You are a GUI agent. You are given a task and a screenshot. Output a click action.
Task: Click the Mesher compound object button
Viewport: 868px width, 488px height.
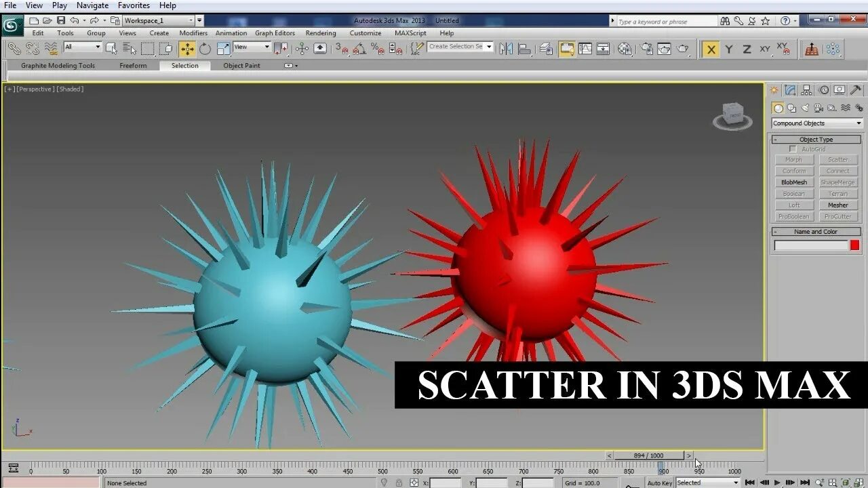[838, 205]
